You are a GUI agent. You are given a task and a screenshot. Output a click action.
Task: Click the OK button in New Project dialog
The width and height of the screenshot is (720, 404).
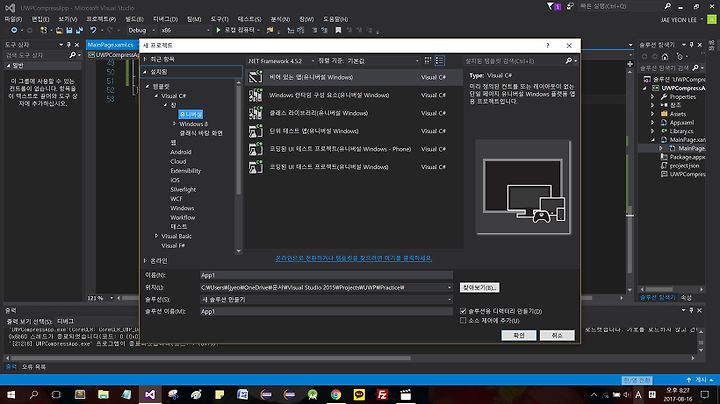519,336
